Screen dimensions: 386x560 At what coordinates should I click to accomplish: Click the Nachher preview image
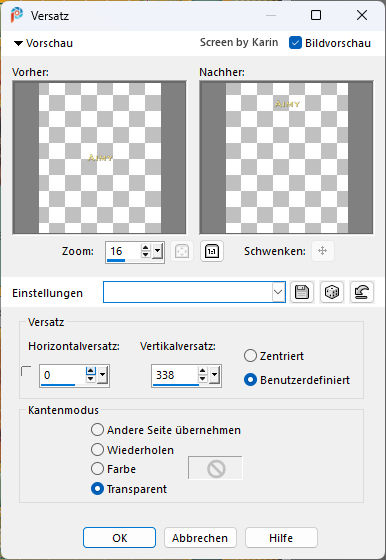[x=286, y=157]
